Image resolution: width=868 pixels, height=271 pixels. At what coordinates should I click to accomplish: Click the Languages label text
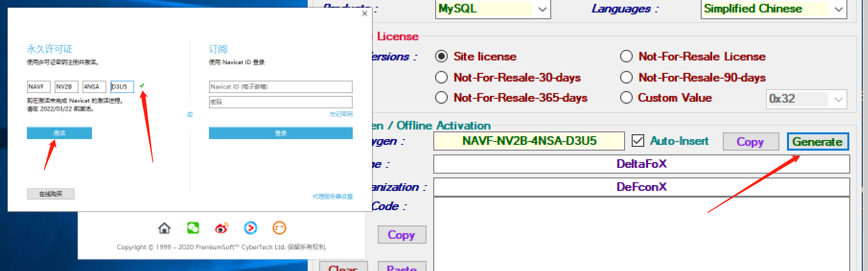pyautogui.click(x=625, y=9)
